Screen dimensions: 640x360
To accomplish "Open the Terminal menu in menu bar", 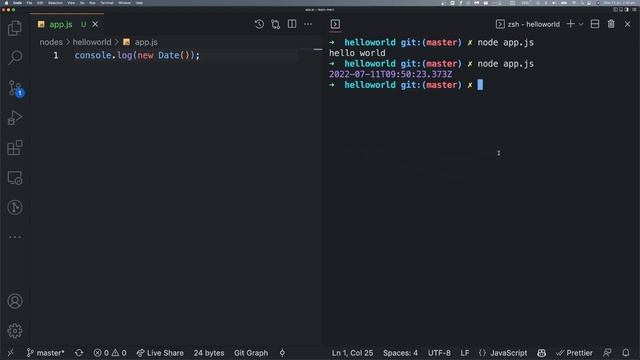I will click(x=107, y=3).
